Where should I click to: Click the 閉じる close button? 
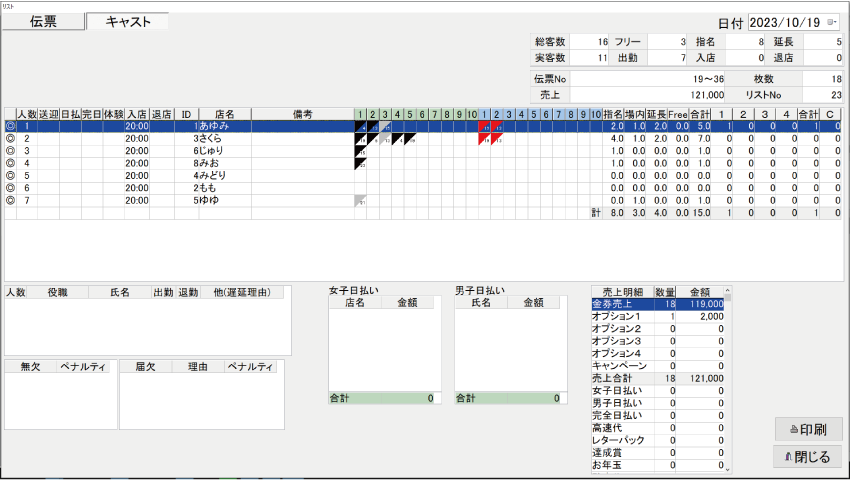tap(808, 457)
